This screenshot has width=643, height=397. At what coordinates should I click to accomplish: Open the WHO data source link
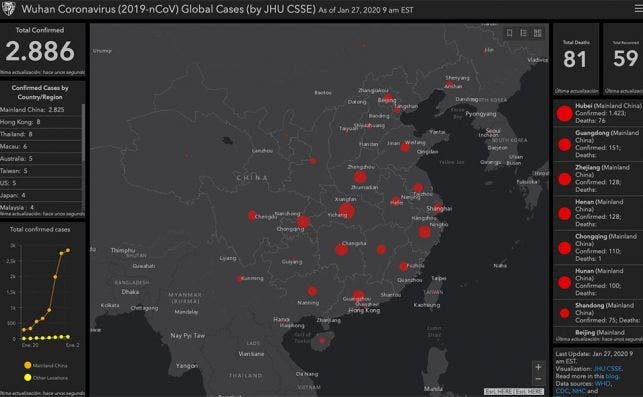(602, 383)
